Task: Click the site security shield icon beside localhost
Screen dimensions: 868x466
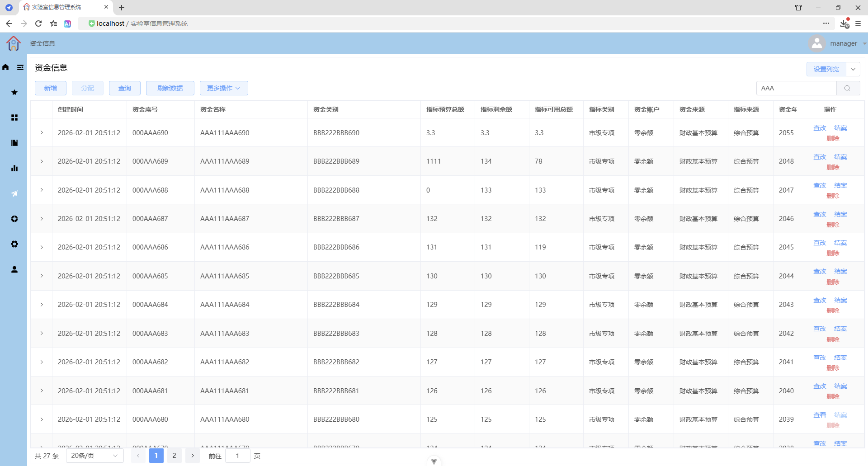Action: point(91,24)
